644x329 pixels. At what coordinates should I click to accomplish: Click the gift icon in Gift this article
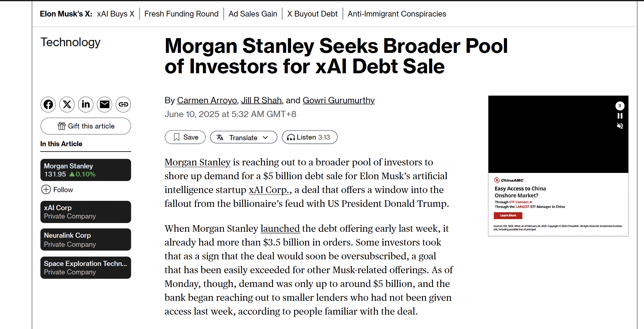[x=62, y=126]
